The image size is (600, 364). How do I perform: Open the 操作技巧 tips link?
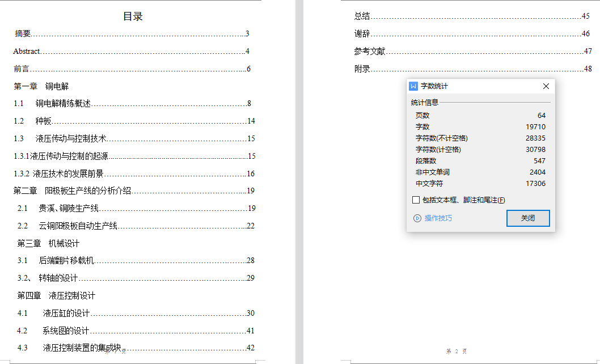[438, 218]
